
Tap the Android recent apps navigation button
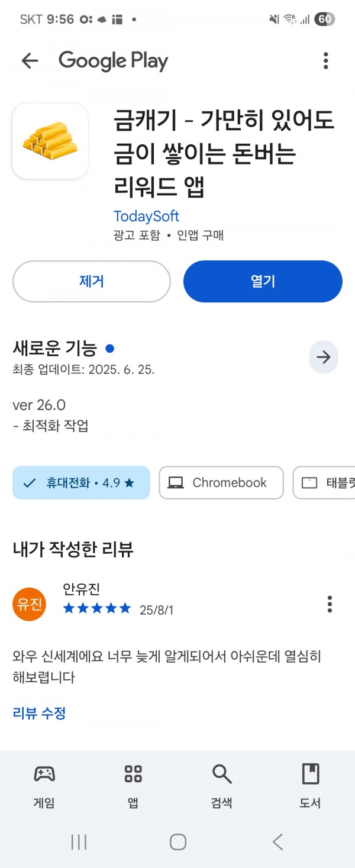point(79,842)
